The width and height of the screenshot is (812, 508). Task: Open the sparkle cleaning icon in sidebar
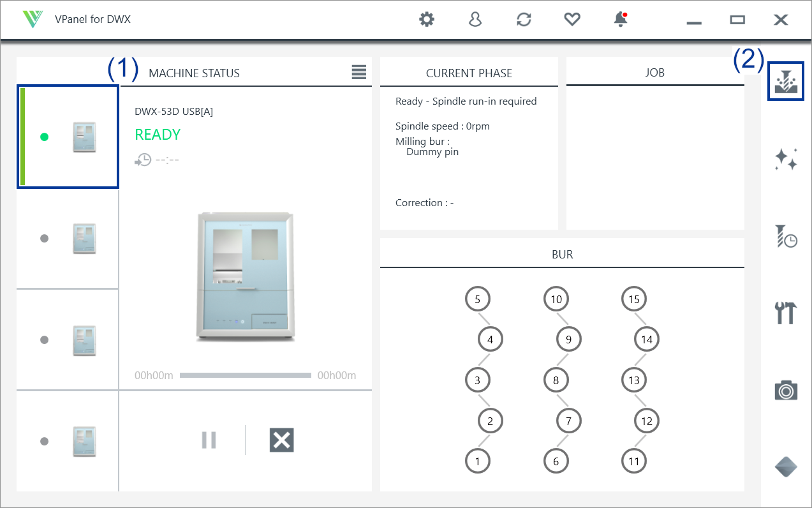[786, 159]
